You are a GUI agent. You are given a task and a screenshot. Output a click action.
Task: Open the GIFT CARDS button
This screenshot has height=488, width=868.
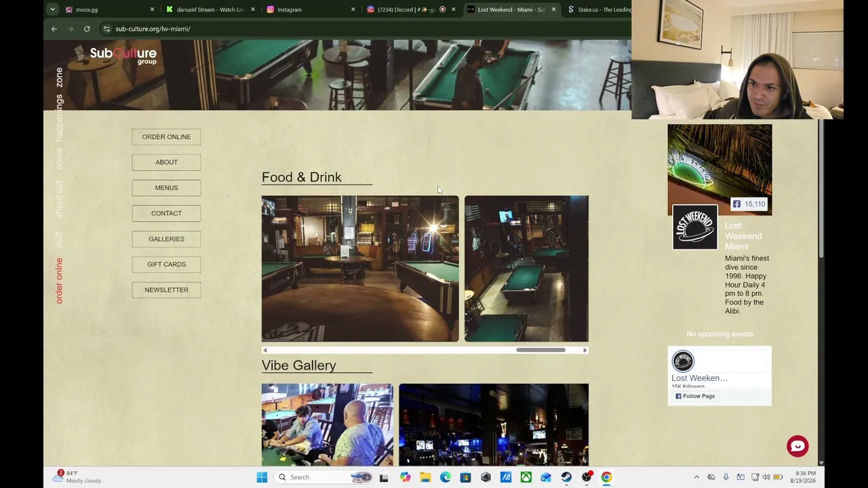click(166, 264)
